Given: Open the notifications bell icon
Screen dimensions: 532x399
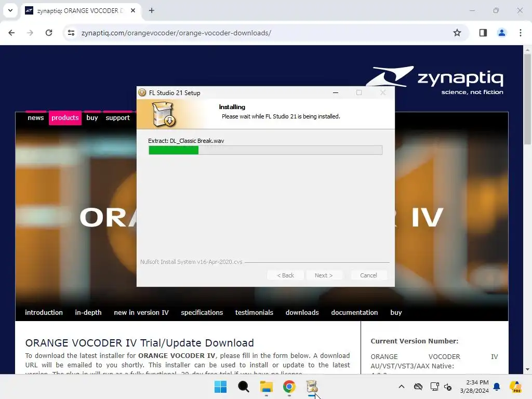Looking at the screenshot, I should [497, 387].
